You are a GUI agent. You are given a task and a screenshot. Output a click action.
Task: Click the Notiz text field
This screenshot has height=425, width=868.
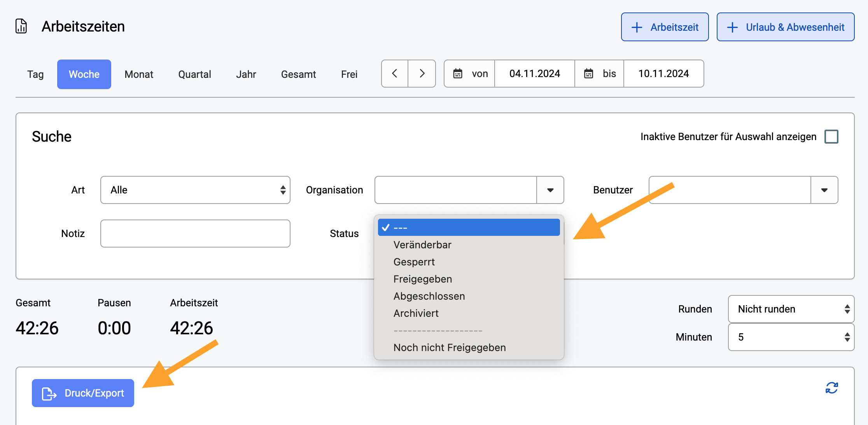(195, 234)
